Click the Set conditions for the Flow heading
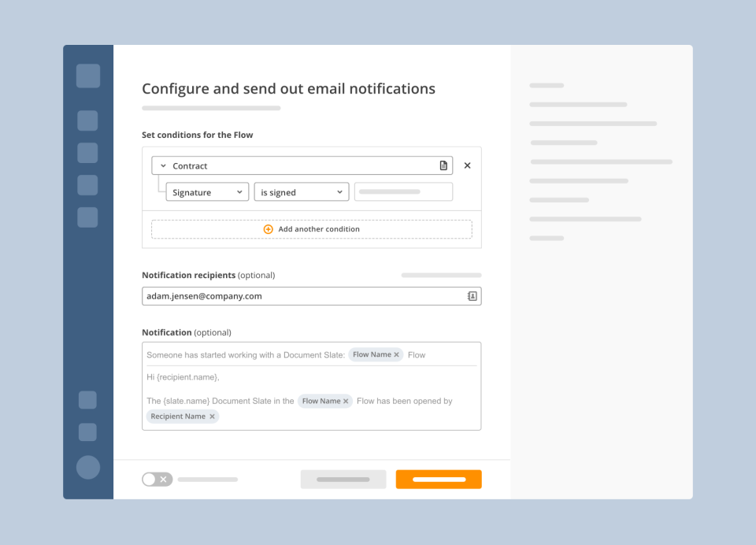Viewport: 756px width, 545px height. click(x=198, y=135)
